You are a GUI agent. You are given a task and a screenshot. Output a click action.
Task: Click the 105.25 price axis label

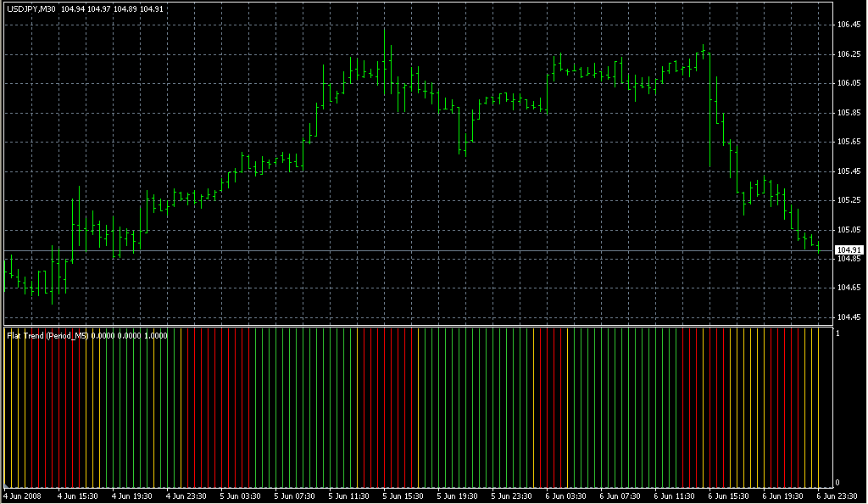(848, 200)
